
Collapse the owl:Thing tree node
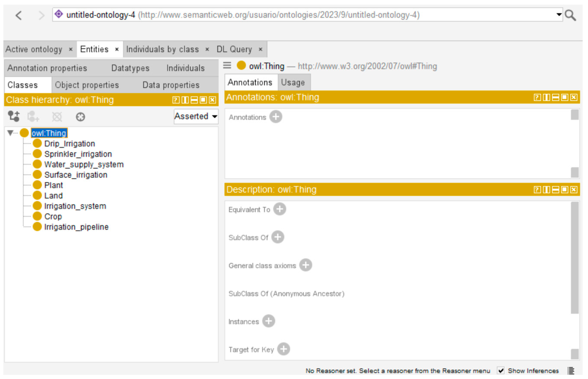point(10,133)
